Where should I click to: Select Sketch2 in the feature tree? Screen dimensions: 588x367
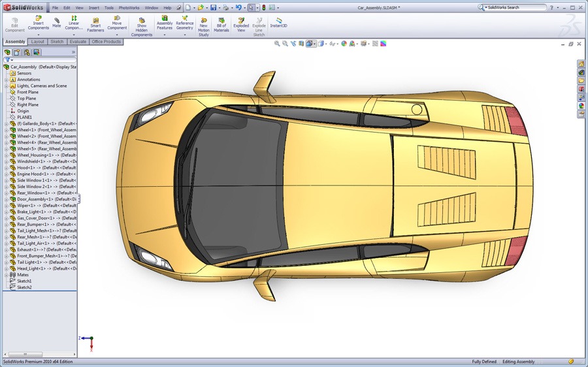[x=24, y=287]
